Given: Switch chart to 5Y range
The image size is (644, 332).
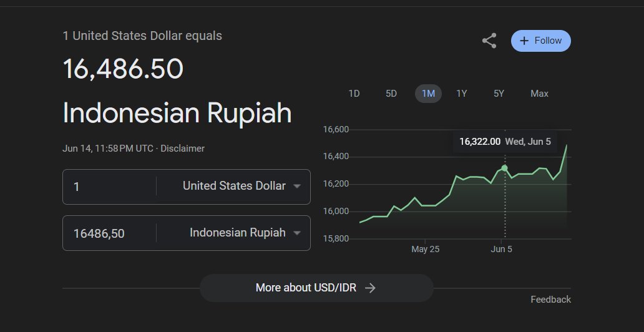Looking at the screenshot, I should 499,94.
